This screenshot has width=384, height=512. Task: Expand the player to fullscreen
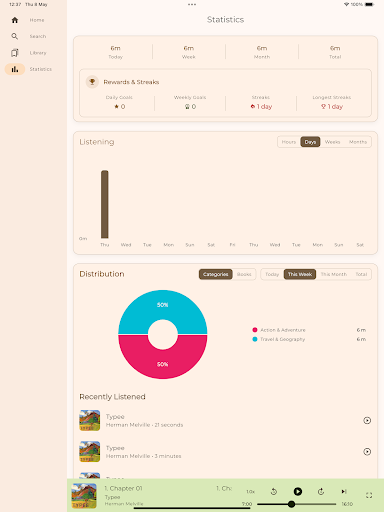[369, 495]
